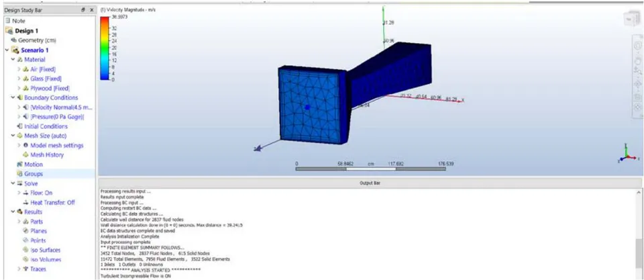Expand the Velocity Normal node

pyautogui.click(x=19, y=107)
